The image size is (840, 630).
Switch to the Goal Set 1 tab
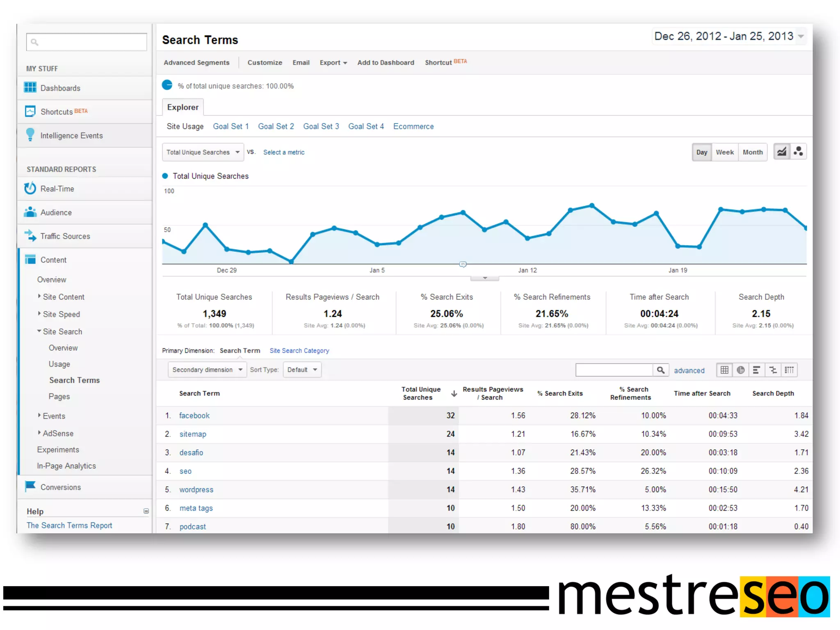tap(231, 126)
